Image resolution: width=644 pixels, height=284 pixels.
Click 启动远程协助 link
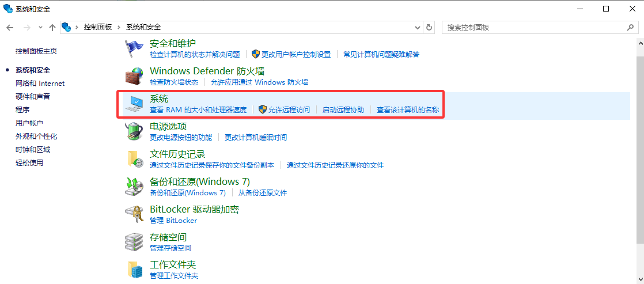click(343, 109)
